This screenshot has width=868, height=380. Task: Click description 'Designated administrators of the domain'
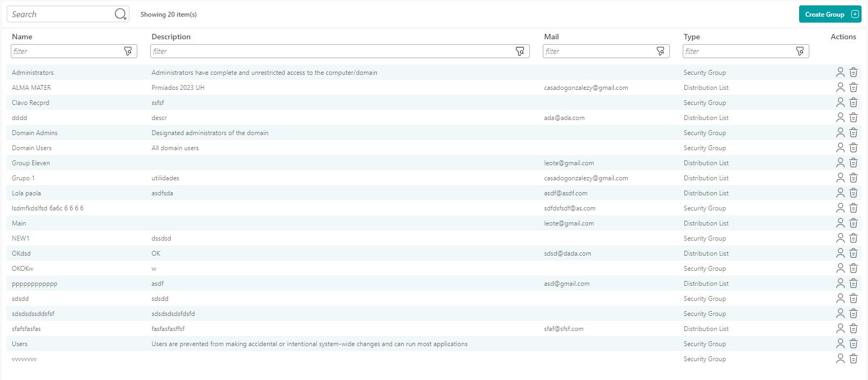(210, 133)
